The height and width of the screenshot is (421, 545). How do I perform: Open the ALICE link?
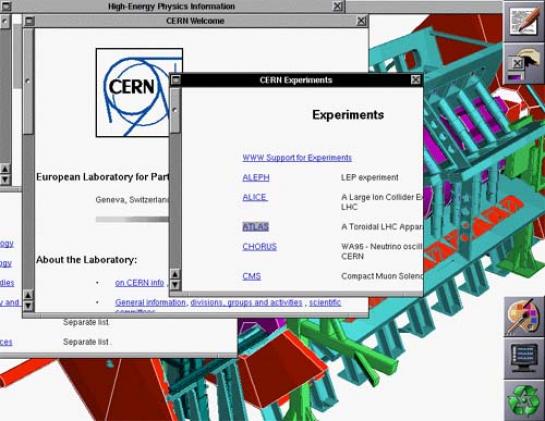[x=255, y=197]
